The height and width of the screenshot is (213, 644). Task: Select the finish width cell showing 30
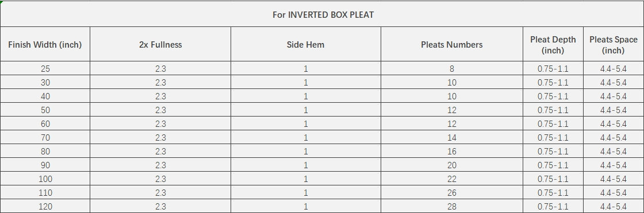[x=45, y=83]
